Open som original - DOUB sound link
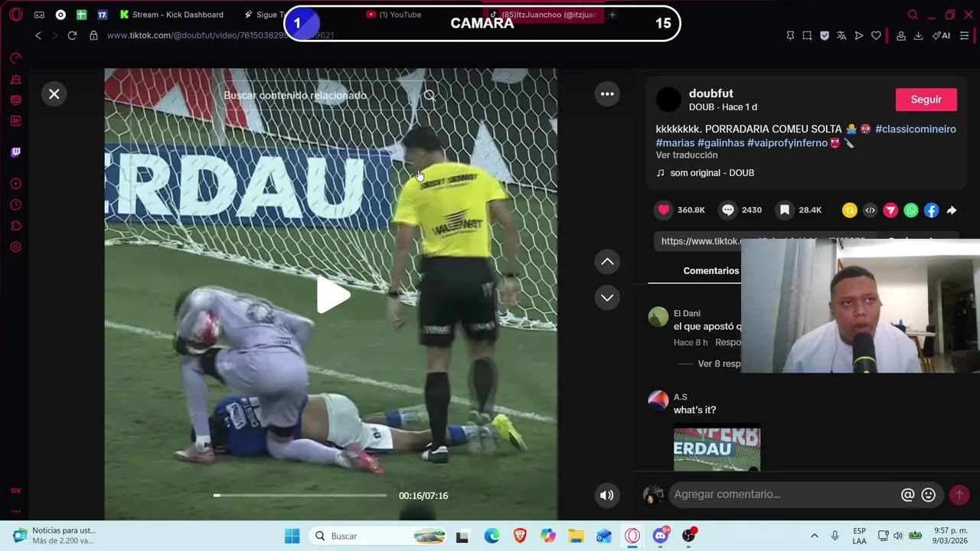The image size is (980, 551). [x=712, y=173]
